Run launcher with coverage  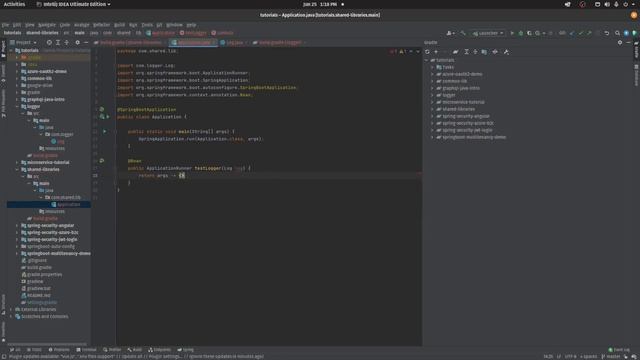click(529, 33)
